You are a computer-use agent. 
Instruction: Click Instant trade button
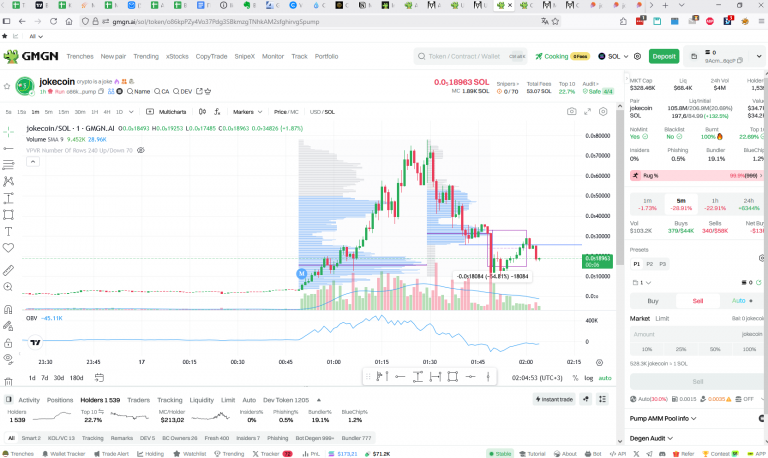[x=554, y=399]
